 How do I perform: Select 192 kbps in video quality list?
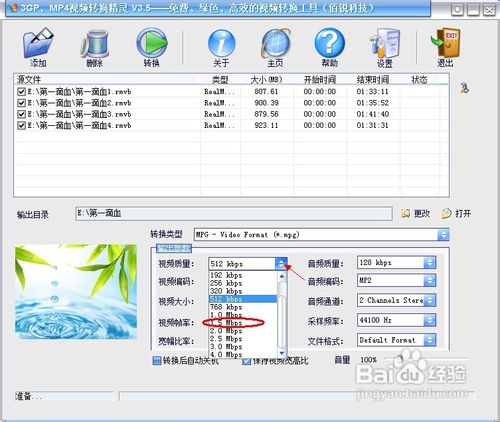tap(243, 275)
